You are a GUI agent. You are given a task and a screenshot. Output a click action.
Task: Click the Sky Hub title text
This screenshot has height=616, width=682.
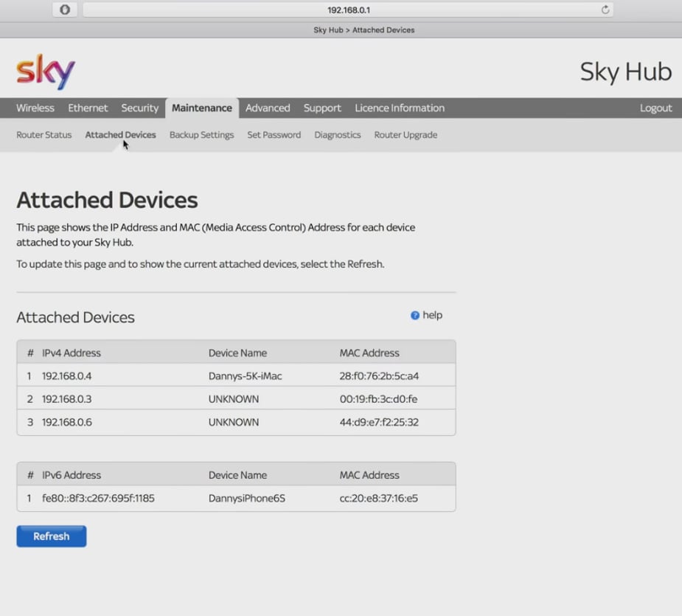(x=626, y=72)
